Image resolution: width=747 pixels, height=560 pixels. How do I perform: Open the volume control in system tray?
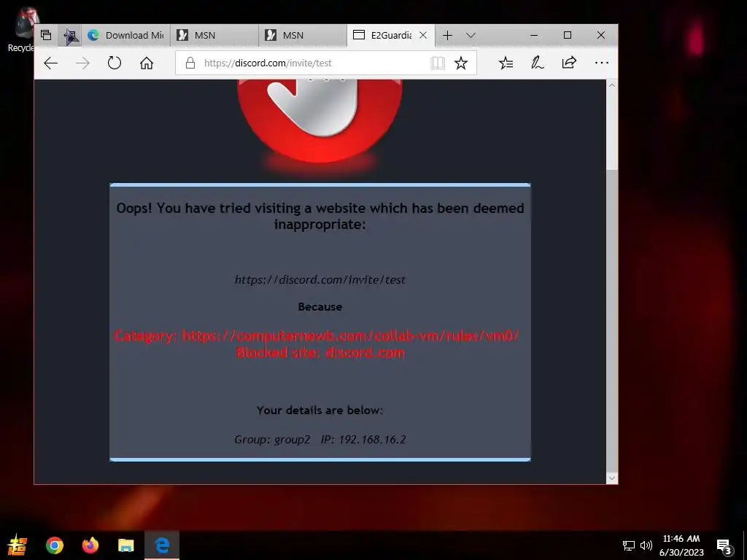pos(646,545)
